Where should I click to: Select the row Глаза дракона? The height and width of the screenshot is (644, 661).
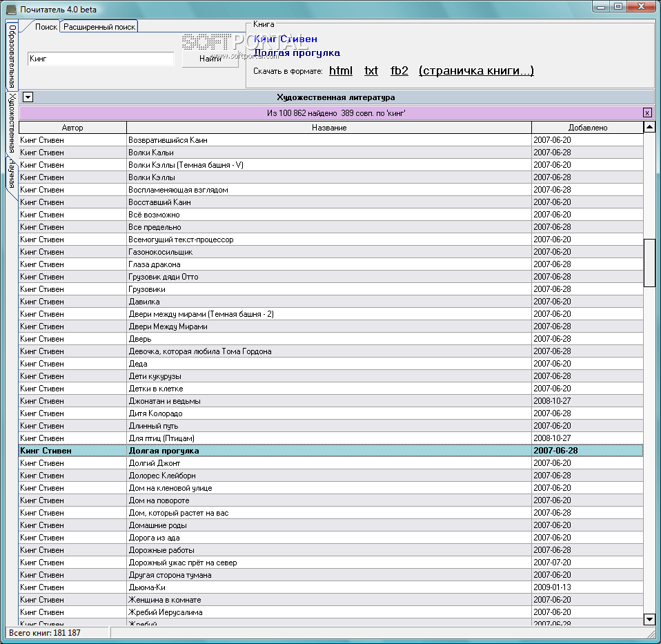point(331,264)
